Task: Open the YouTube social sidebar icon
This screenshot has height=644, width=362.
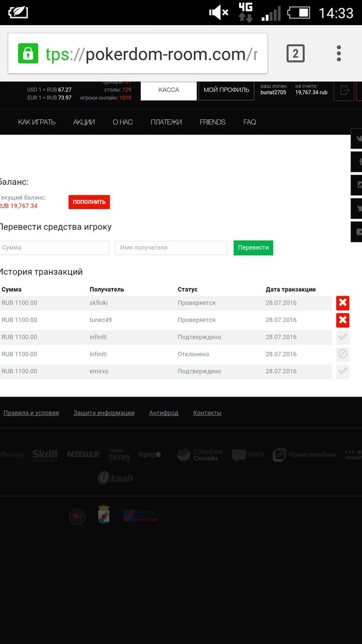Action: pyautogui.click(x=357, y=231)
